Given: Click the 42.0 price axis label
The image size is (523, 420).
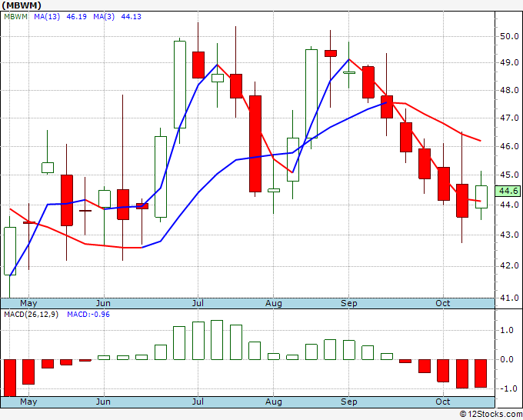Looking at the screenshot, I should (x=509, y=265).
